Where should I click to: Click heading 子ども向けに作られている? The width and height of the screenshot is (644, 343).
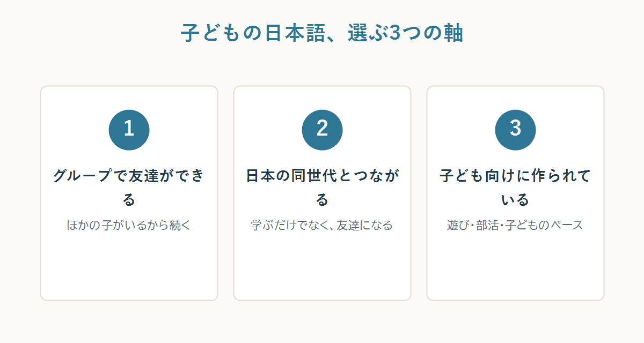pos(515,188)
